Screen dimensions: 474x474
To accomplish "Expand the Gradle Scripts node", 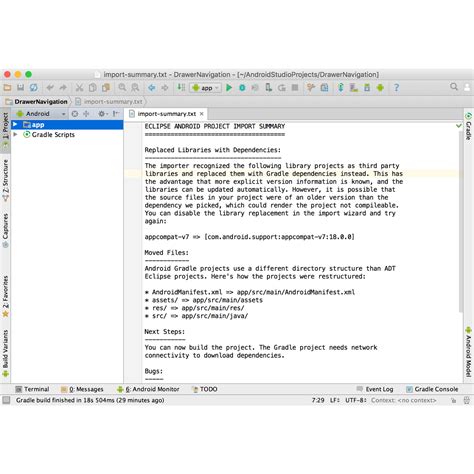I will click(15, 135).
